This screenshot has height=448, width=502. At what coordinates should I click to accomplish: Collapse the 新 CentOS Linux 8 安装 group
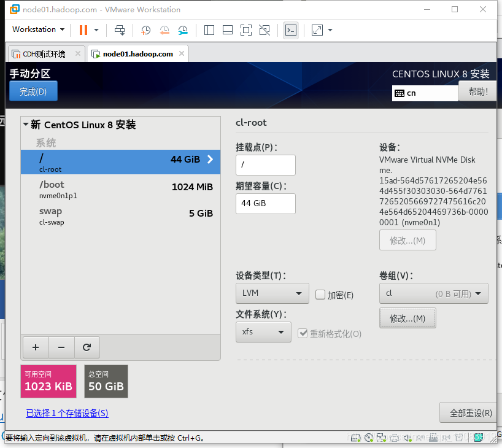pos(26,124)
